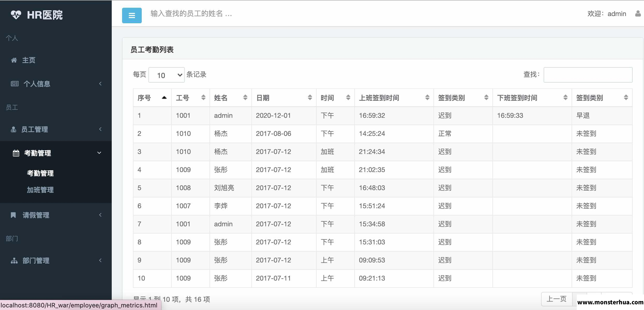Click the person icon beside 员工管理
Image resolution: width=644 pixels, height=310 pixels.
pyautogui.click(x=13, y=129)
